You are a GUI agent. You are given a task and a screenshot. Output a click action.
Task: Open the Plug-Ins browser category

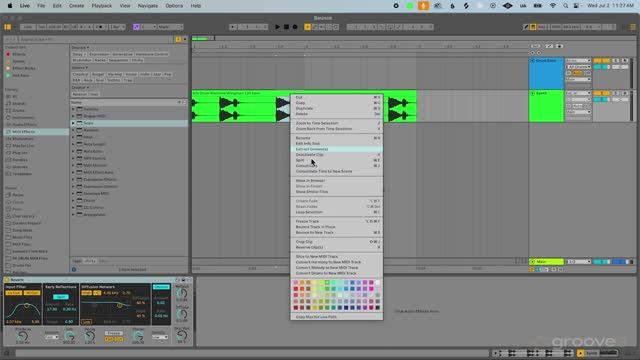20,153
